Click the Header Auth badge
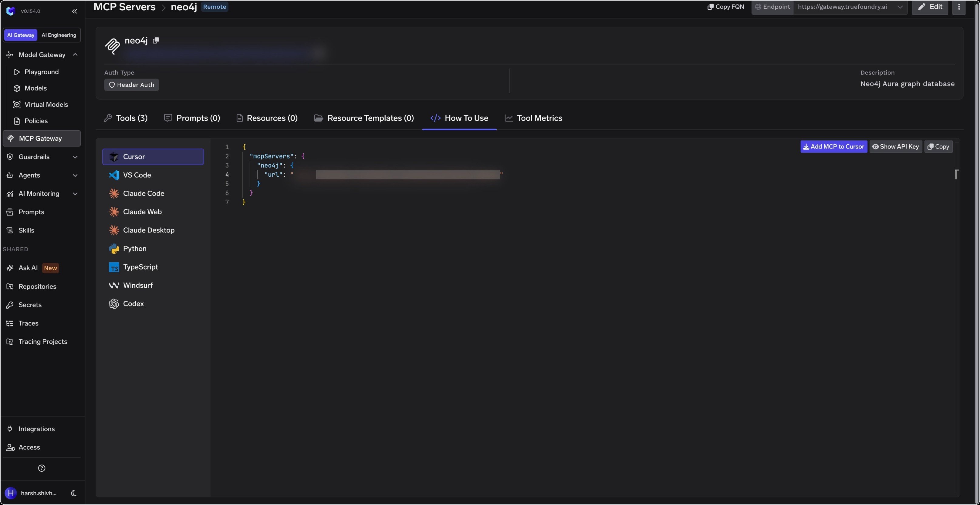The height and width of the screenshot is (505, 980). 132,85
